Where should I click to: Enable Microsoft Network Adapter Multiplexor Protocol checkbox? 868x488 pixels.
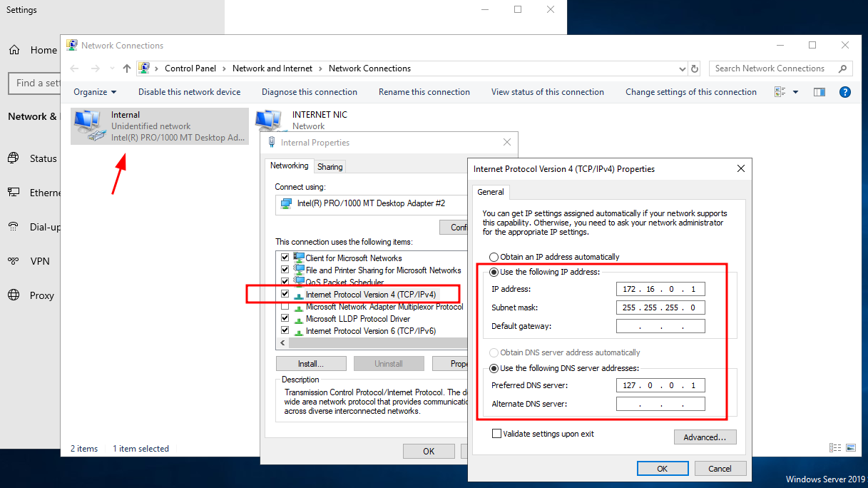(x=285, y=306)
